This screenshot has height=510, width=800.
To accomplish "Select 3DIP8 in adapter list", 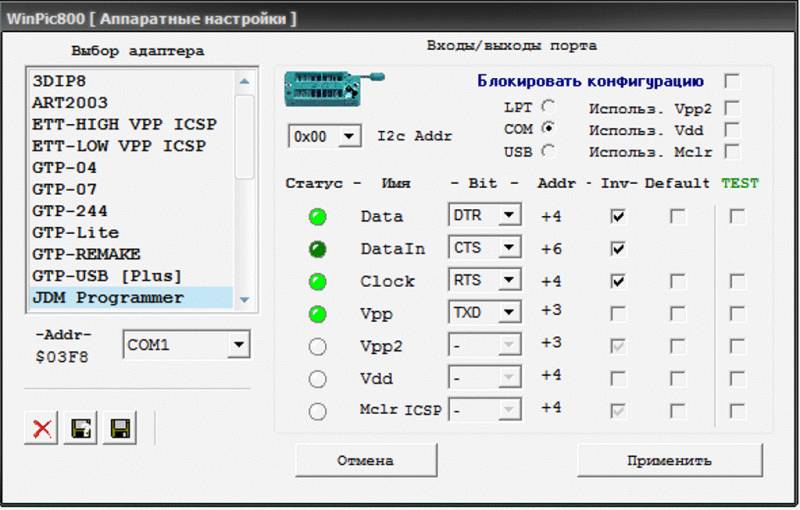I will tap(132, 81).
